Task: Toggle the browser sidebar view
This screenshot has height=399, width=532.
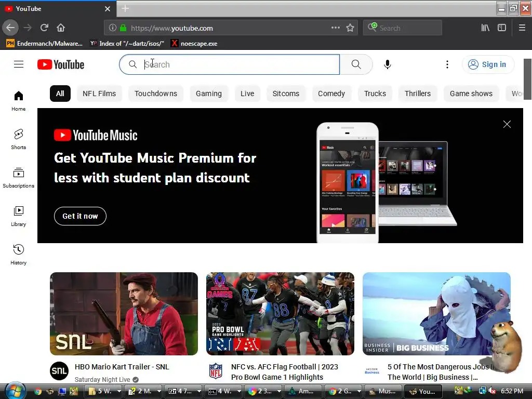Action: click(502, 28)
